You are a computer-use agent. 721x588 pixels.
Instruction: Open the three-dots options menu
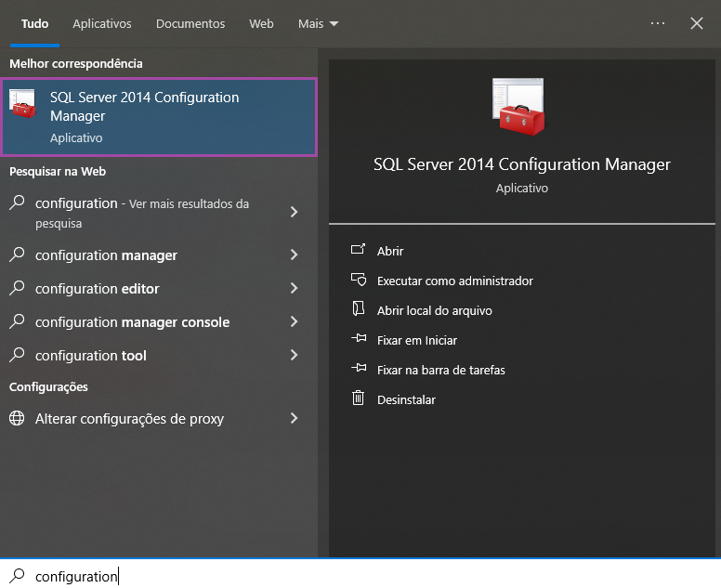[x=658, y=23]
